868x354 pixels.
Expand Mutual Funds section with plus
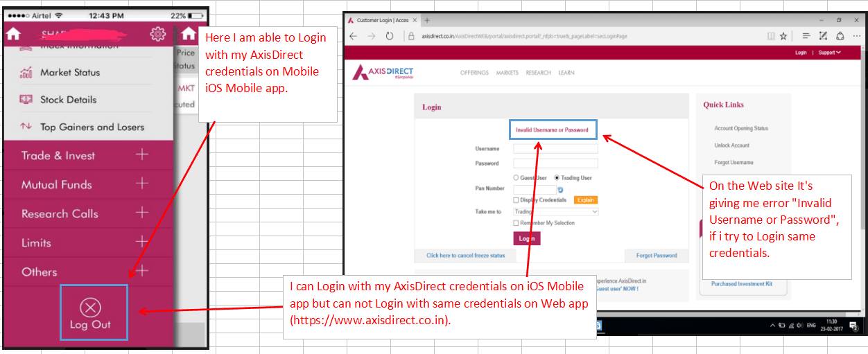[x=142, y=184]
